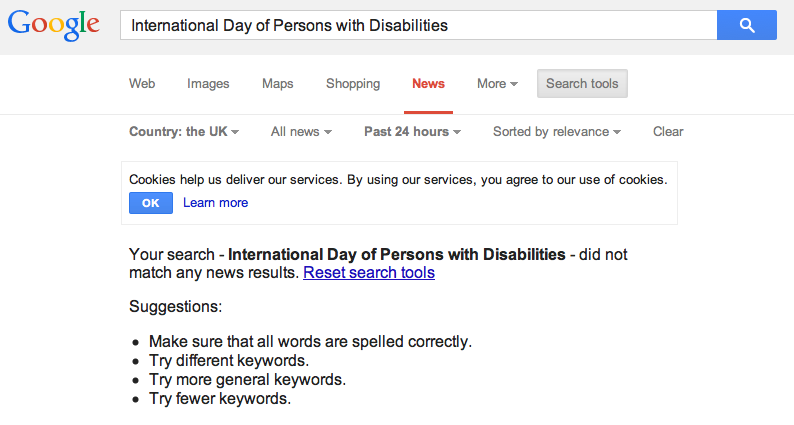This screenshot has width=794, height=425.
Task: Switch to the Web tab
Action: (x=142, y=84)
